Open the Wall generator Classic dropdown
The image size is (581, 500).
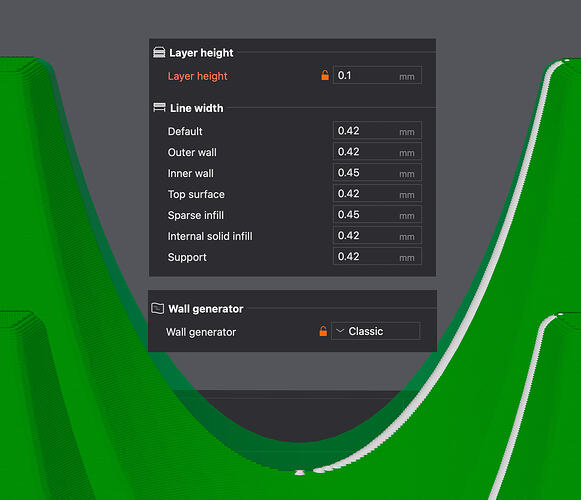(x=375, y=331)
